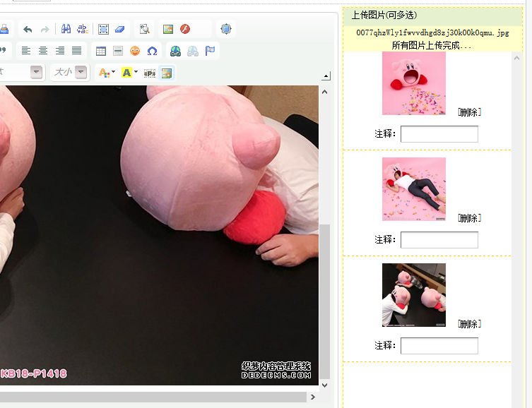The width and height of the screenshot is (532, 408).
Task: Click the editor horizontal scrollbar right arrow
Action: pos(313,397)
